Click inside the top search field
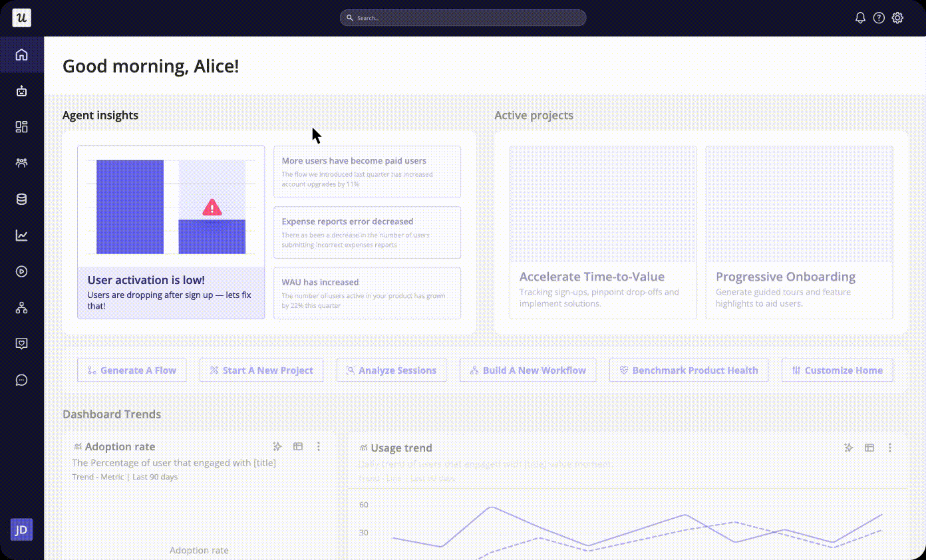Image resolution: width=926 pixels, height=560 pixels. (462, 18)
